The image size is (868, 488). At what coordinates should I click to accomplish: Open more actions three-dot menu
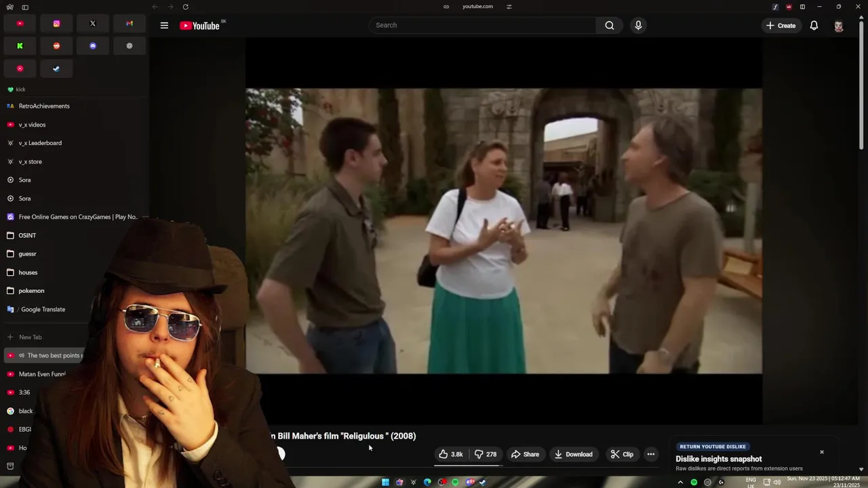point(651,454)
